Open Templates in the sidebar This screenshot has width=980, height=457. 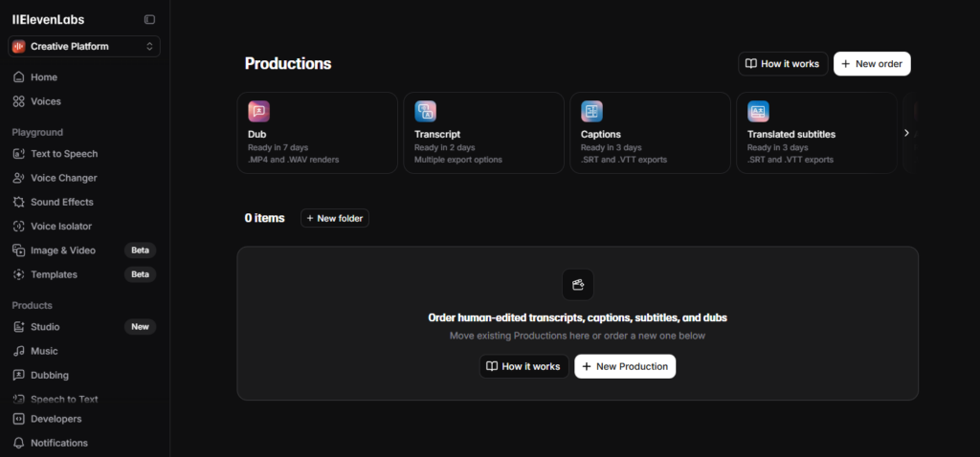coord(54,274)
